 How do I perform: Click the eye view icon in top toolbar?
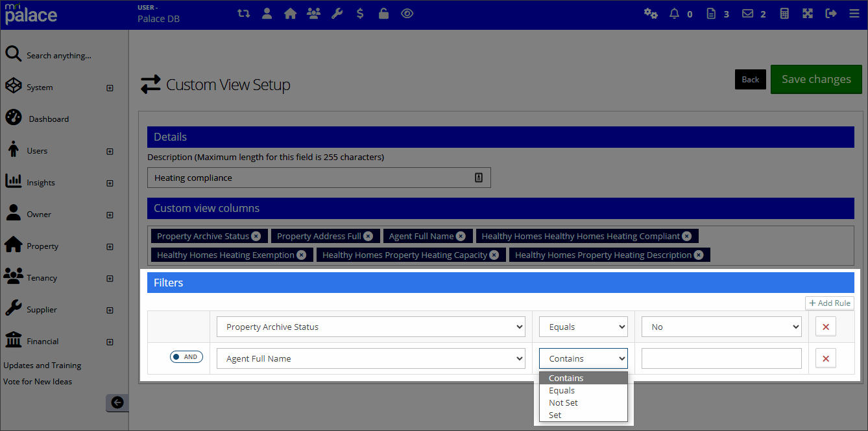(x=407, y=13)
